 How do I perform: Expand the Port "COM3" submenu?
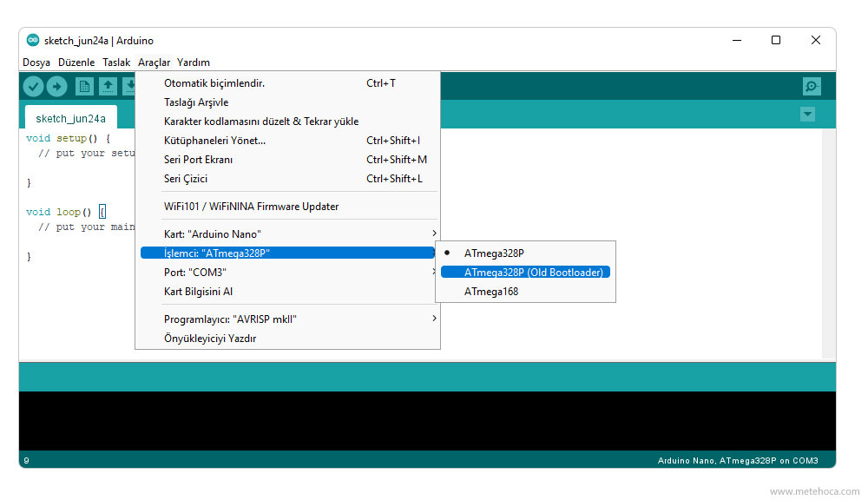[288, 273]
